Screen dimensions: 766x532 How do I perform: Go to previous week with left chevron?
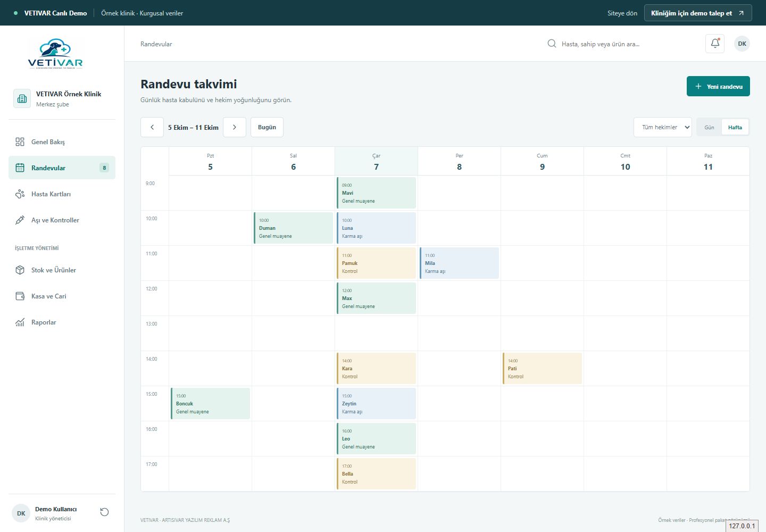152,127
